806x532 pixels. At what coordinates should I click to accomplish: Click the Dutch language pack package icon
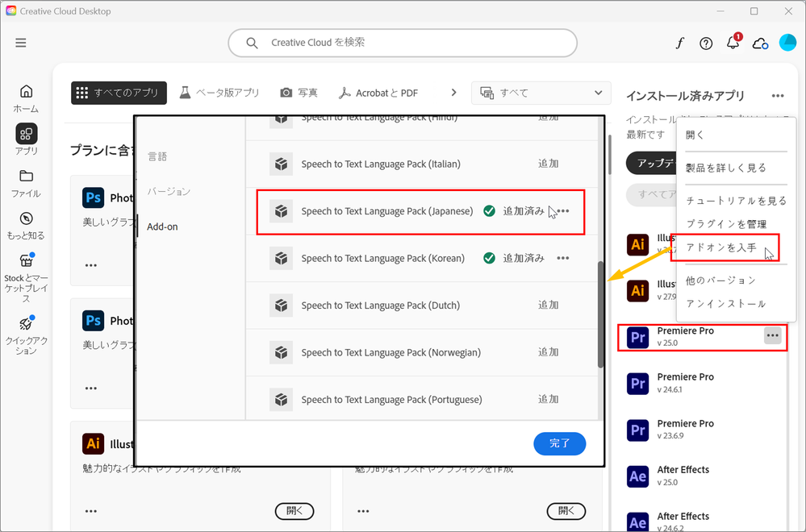click(282, 305)
